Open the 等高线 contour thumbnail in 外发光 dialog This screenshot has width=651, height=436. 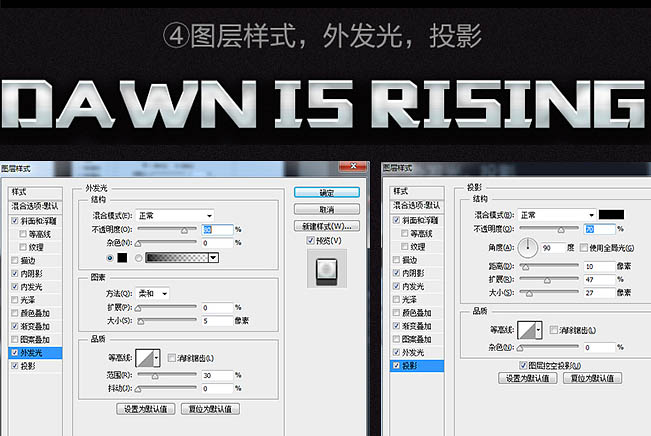[145, 358]
